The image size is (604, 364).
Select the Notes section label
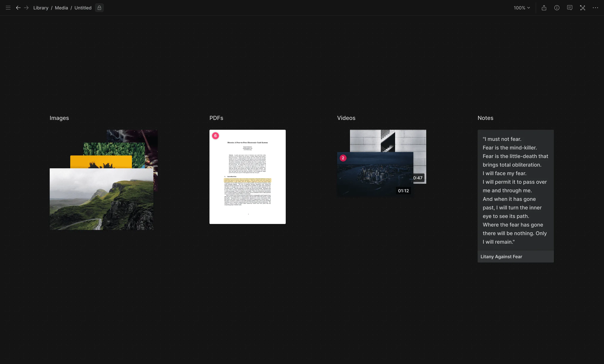[x=485, y=118]
